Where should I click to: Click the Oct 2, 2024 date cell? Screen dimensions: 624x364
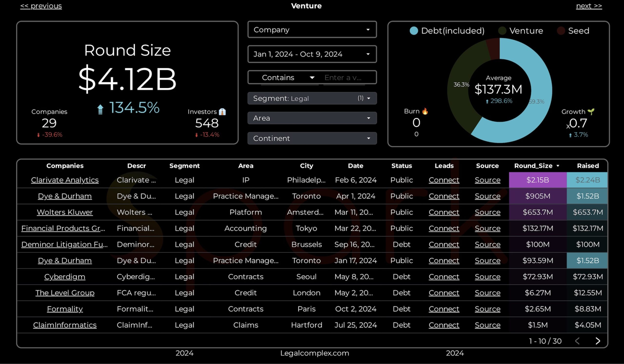(356, 309)
